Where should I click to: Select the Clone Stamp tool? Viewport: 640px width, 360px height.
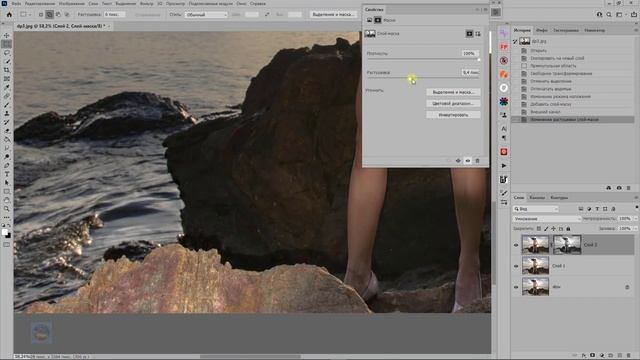(7, 113)
